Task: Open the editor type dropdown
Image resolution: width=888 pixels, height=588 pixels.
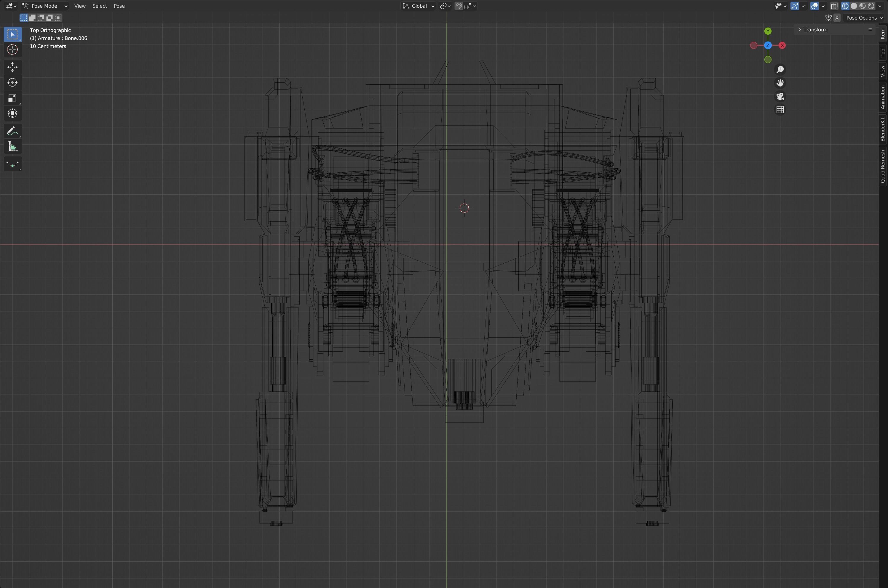Action: click(x=11, y=6)
